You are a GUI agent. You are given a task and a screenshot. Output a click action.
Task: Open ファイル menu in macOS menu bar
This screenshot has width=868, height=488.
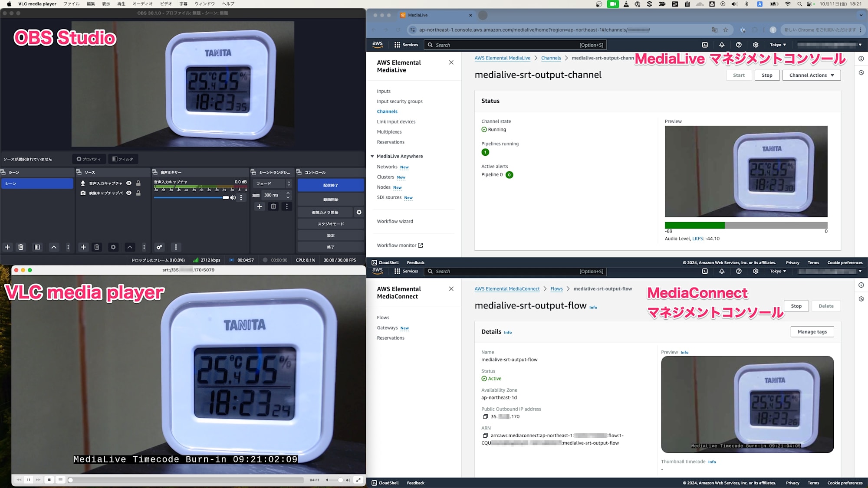tap(72, 4)
